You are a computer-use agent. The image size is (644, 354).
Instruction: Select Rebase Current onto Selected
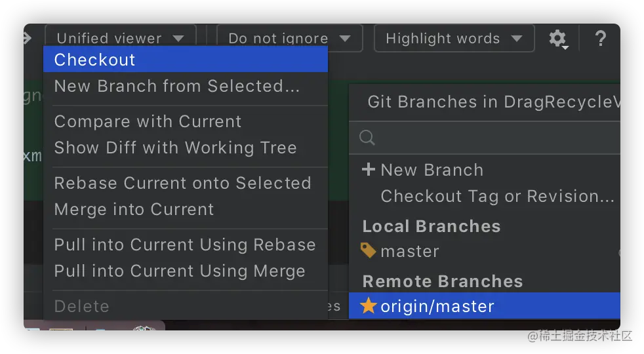[186, 183]
